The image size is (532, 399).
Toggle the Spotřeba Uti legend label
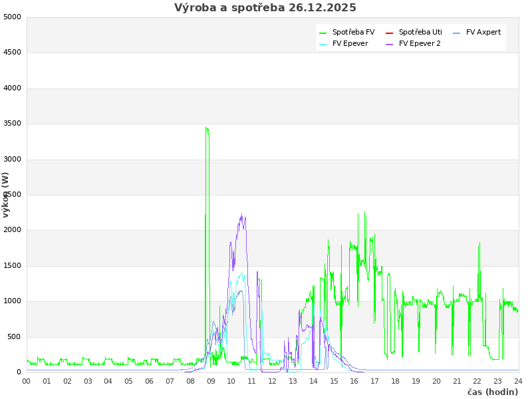coord(420,32)
